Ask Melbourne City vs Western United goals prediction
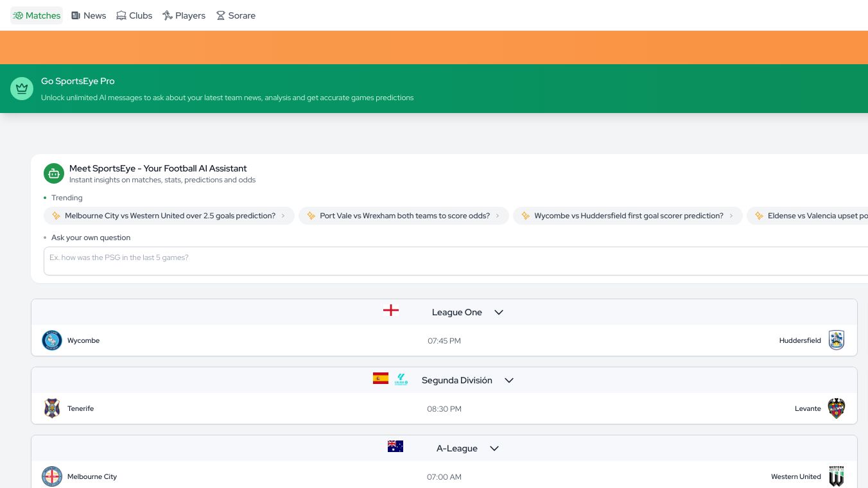 click(169, 216)
